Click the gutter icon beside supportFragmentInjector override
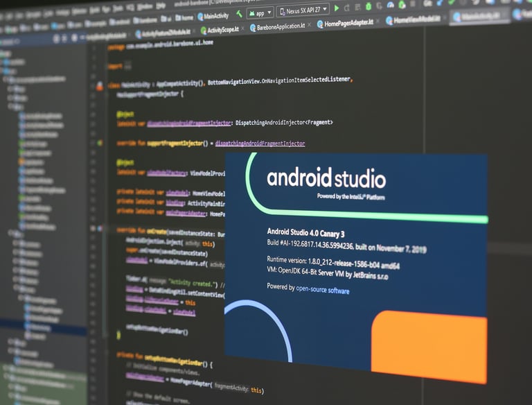Viewport: 532px width, 405px height. tap(100, 143)
